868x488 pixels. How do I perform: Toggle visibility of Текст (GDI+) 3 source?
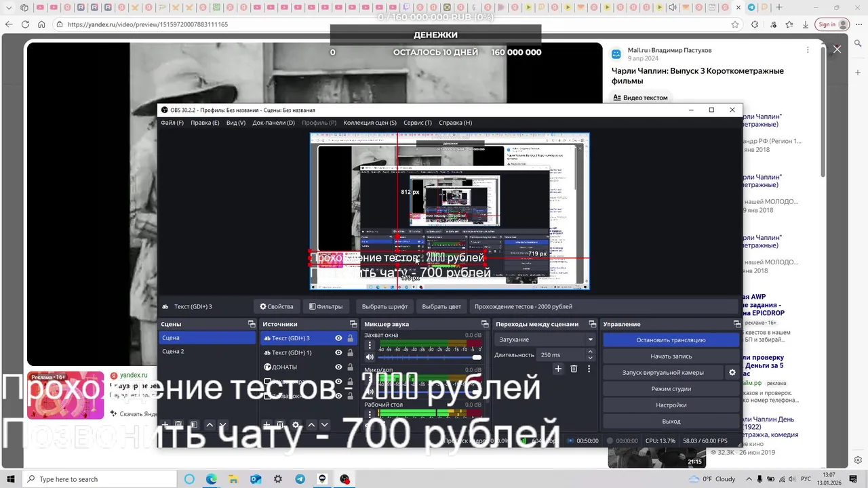338,338
